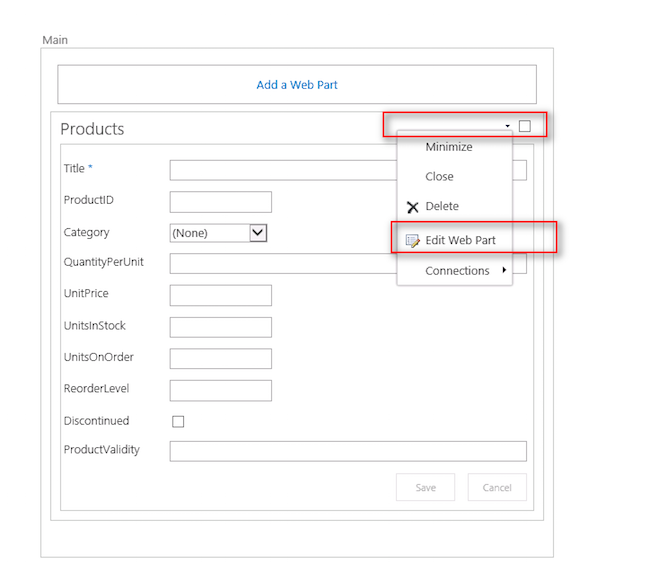This screenshot has width=650, height=581.
Task: Open the Category dropdown
Action: tap(258, 232)
